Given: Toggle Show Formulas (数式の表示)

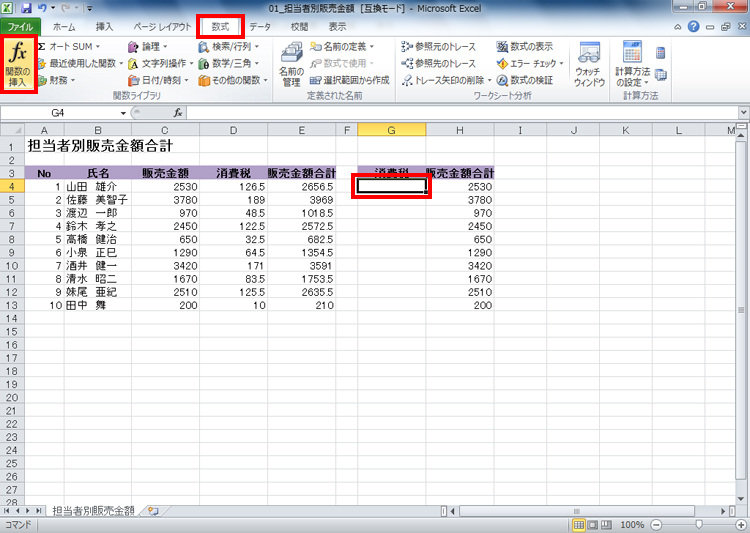Looking at the screenshot, I should tap(525, 46).
